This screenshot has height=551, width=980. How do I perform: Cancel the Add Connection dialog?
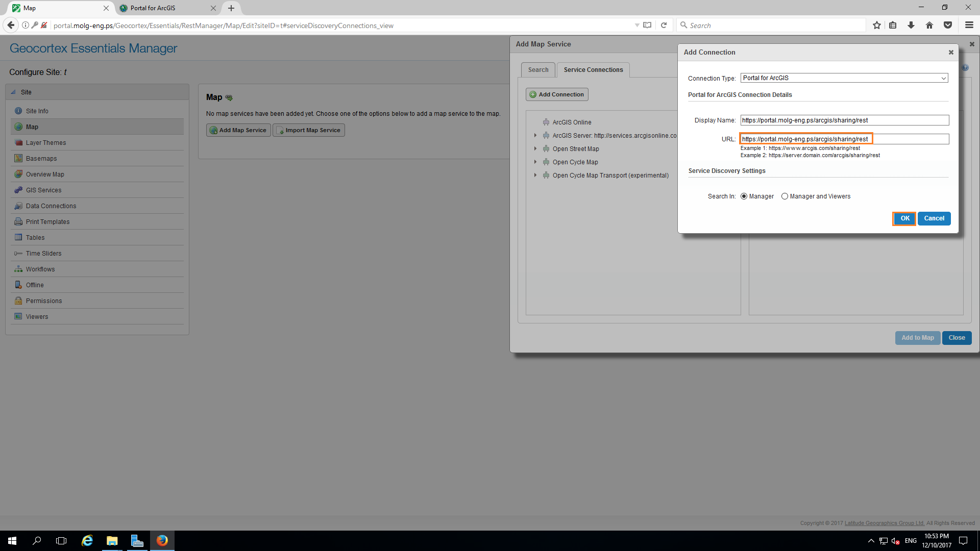tap(934, 218)
